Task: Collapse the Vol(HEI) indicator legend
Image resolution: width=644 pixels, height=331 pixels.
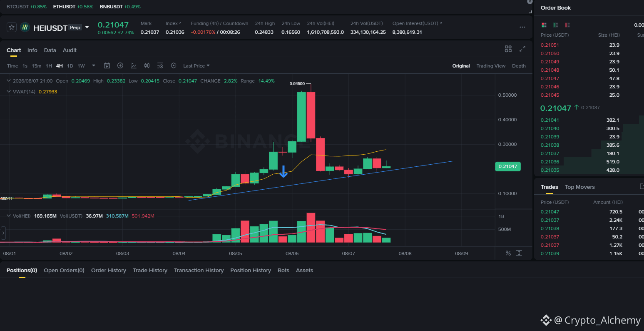Action: pyautogui.click(x=9, y=216)
